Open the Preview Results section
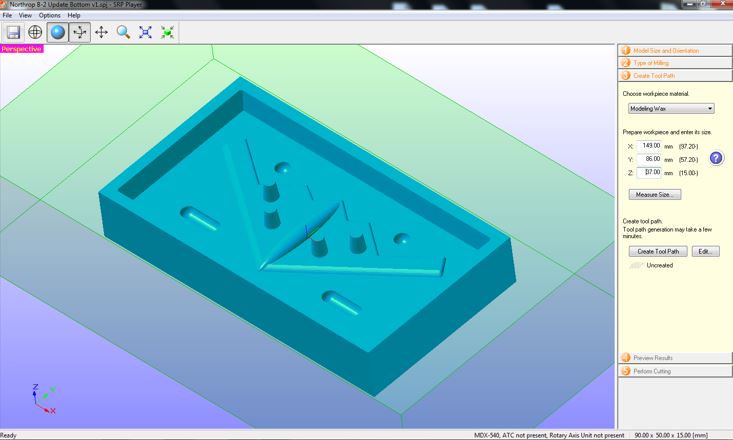 point(675,358)
